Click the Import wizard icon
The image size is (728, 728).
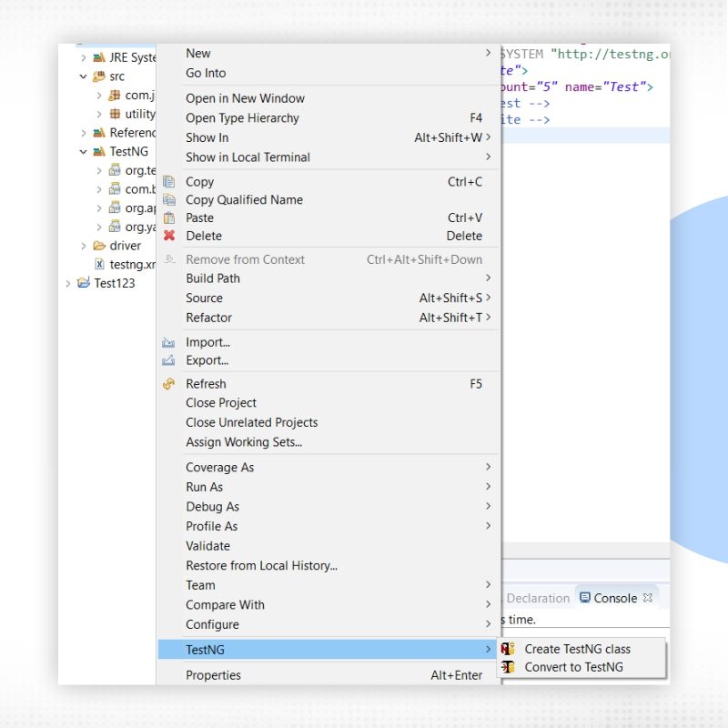click(169, 342)
